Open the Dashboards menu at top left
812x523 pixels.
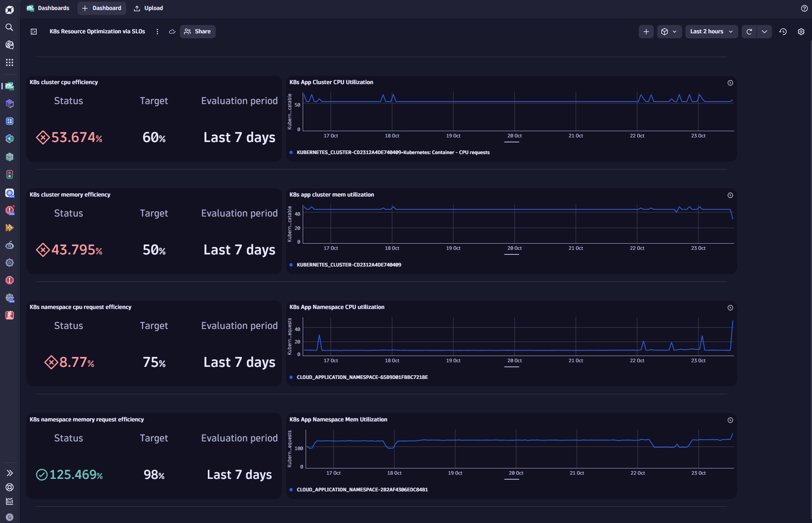48,8
